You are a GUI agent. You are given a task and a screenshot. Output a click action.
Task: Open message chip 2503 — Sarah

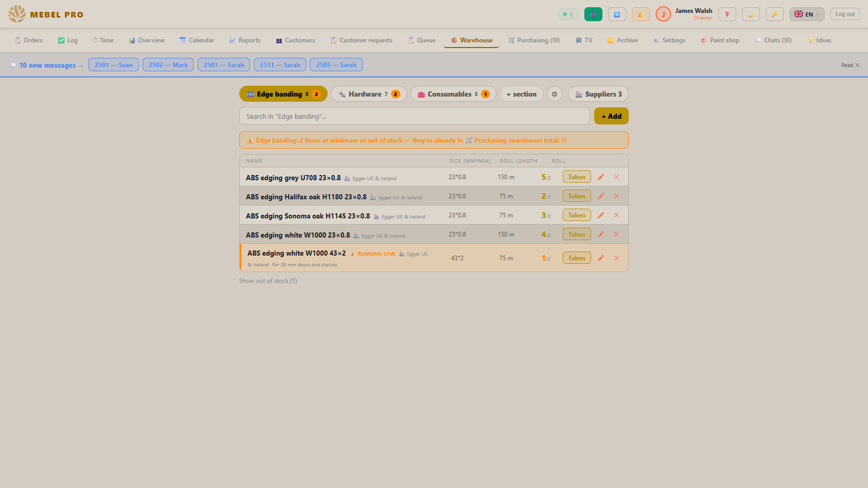point(224,65)
